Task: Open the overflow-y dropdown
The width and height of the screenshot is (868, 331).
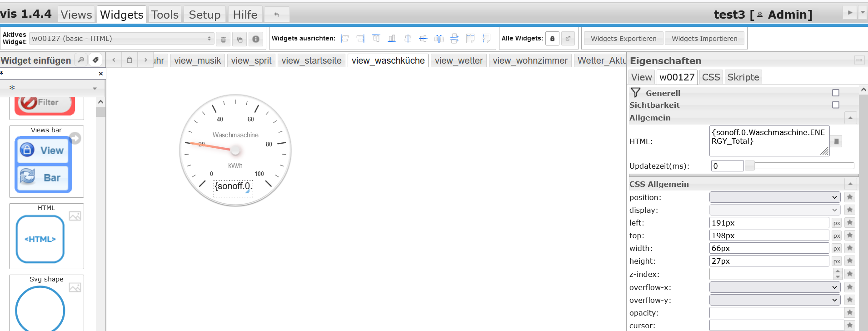Action: coord(775,300)
